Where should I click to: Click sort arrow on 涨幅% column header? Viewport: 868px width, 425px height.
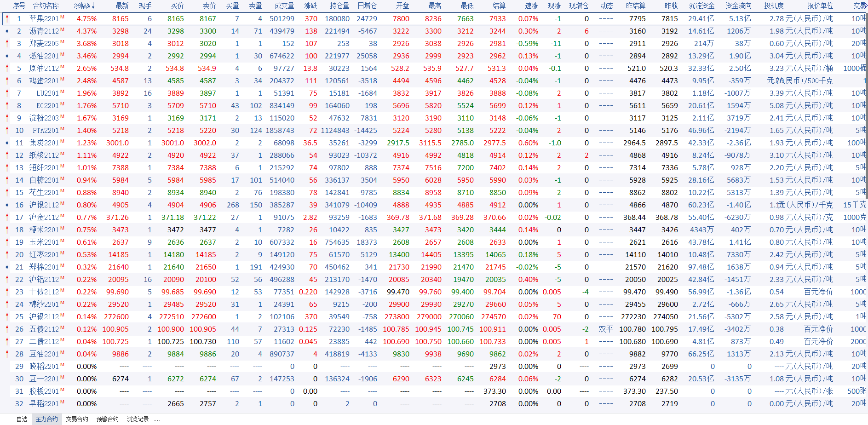click(93, 6)
